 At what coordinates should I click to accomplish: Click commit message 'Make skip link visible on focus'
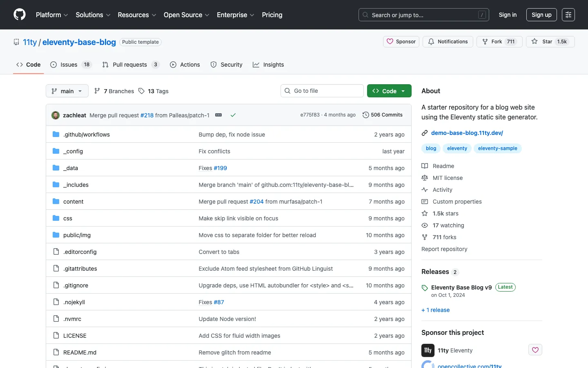click(x=238, y=218)
